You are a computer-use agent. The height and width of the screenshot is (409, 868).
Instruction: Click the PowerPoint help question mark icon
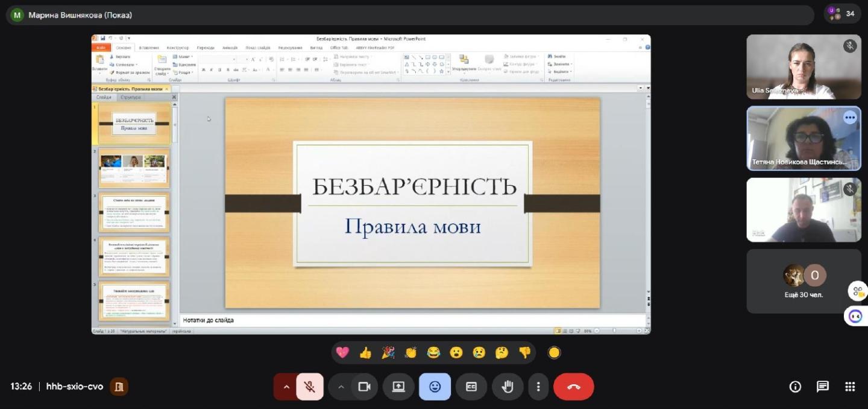(x=647, y=47)
